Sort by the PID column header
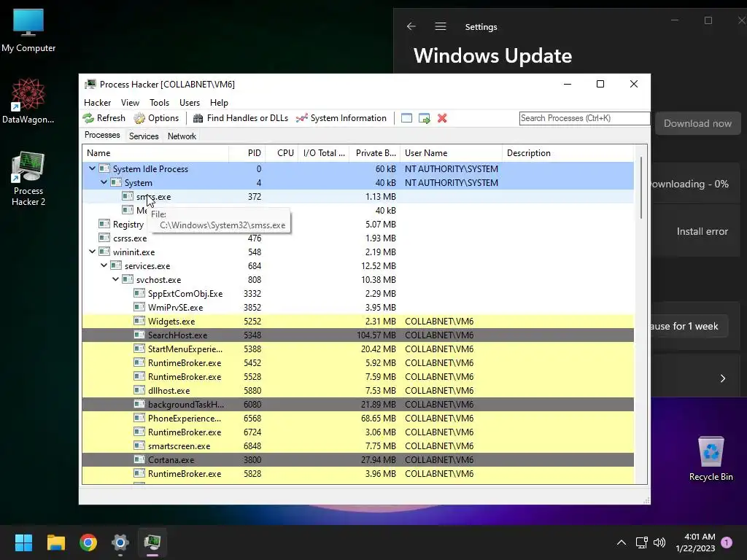 click(x=247, y=153)
